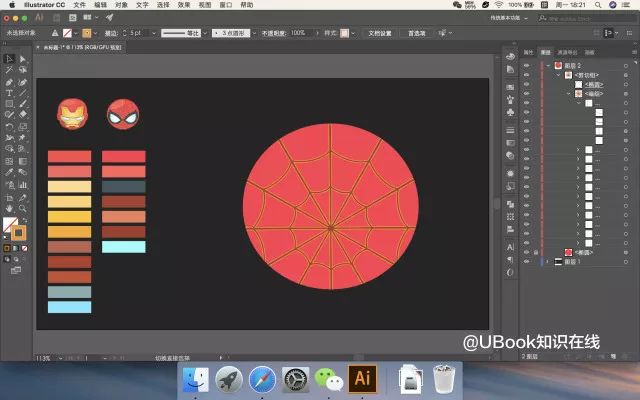Open the Color panel dock icon
Image resolution: width=640 pixels, height=400 pixels.
click(x=510, y=57)
